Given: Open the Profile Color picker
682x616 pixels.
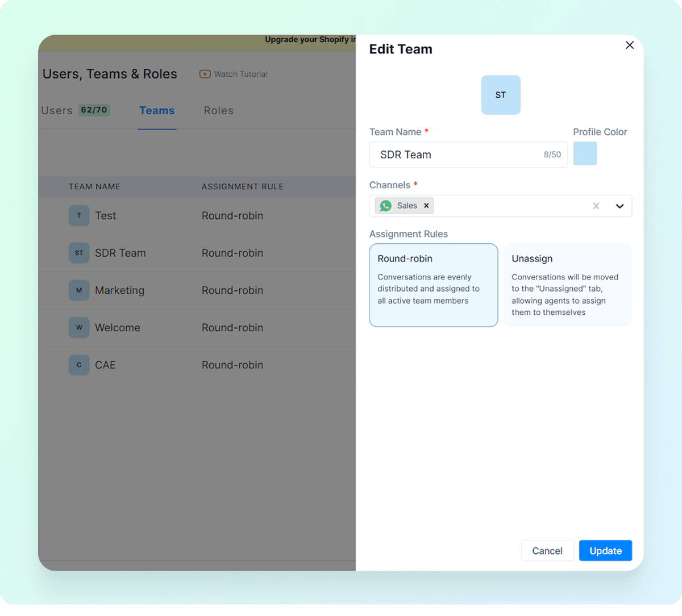Looking at the screenshot, I should pos(585,153).
